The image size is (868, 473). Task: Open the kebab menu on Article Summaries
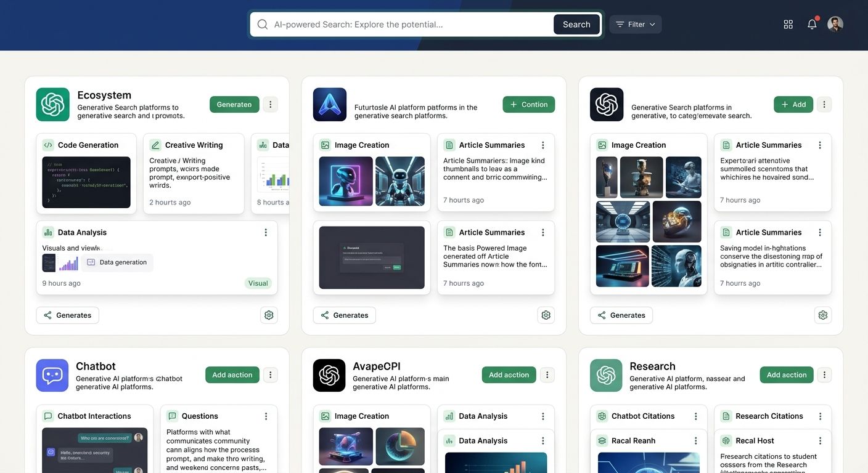pos(542,145)
